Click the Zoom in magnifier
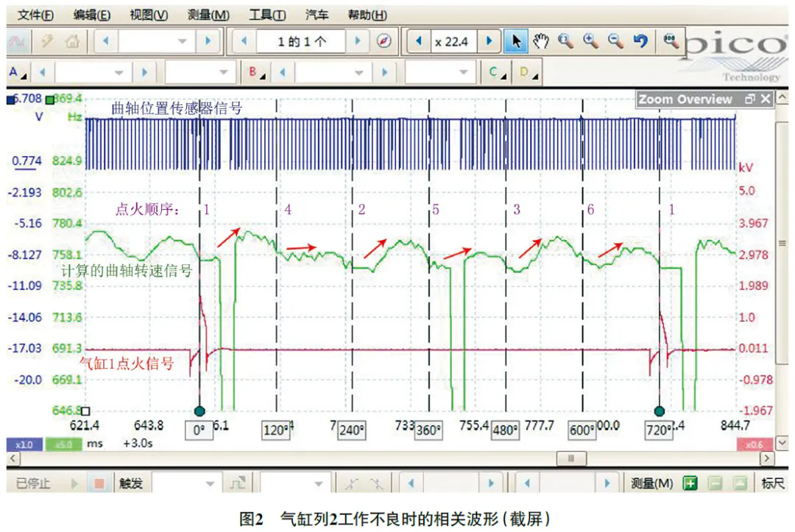795x532 pixels. click(x=590, y=41)
